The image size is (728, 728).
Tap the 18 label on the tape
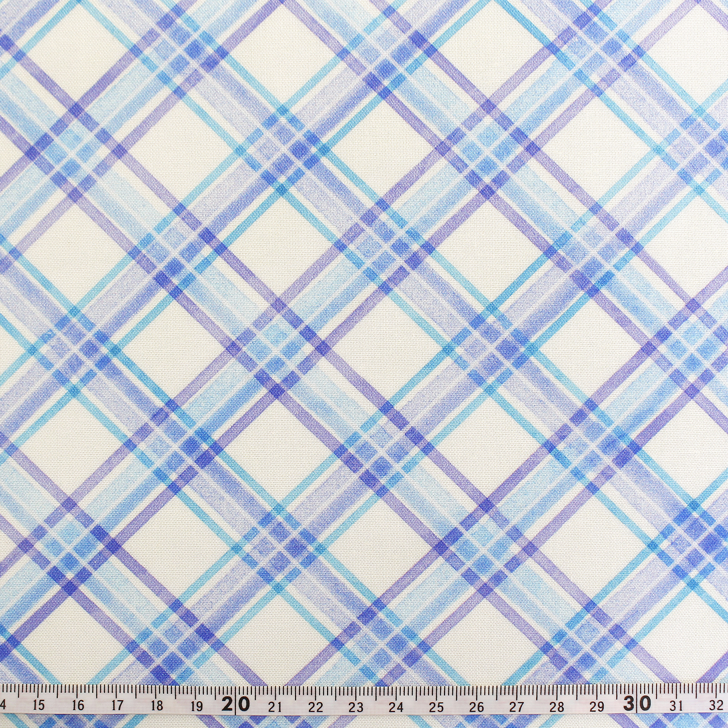point(157,705)
